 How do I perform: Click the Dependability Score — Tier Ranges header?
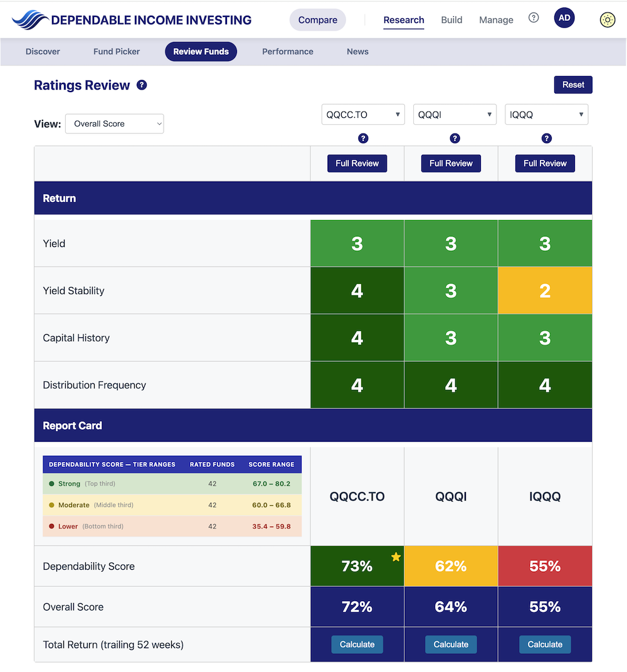(112, 464)
